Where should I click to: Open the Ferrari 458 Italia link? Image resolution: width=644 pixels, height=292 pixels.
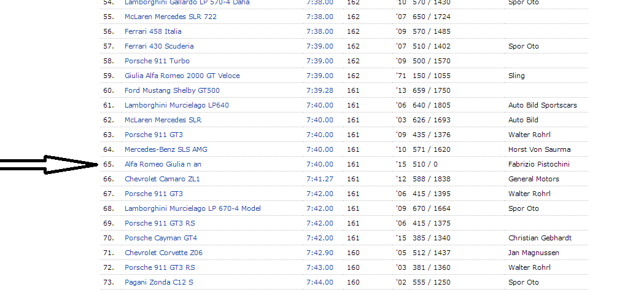pos(153,32)
